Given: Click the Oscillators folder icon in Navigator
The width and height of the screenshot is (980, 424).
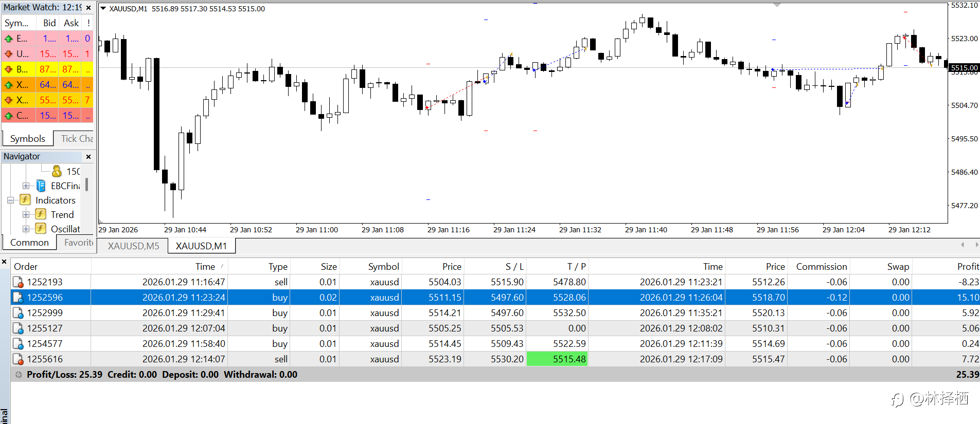Looking at the screenshot, I should [41, 229].
